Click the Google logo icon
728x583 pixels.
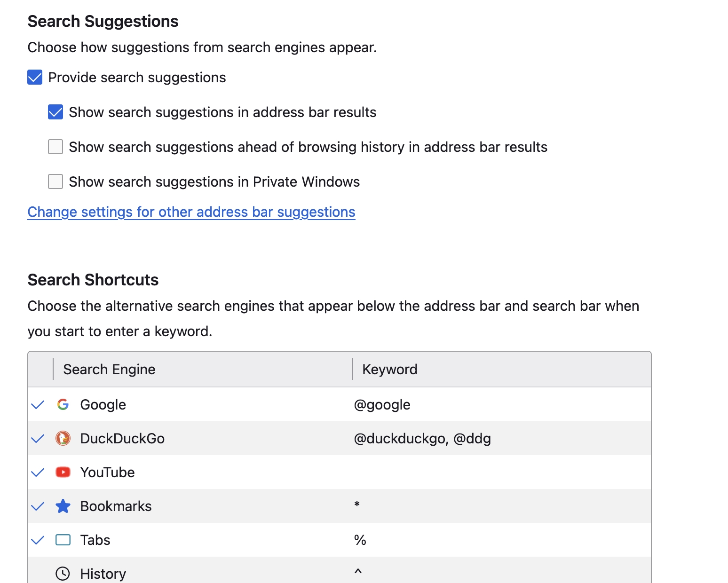pyautogui.click(x=63, y=404)
